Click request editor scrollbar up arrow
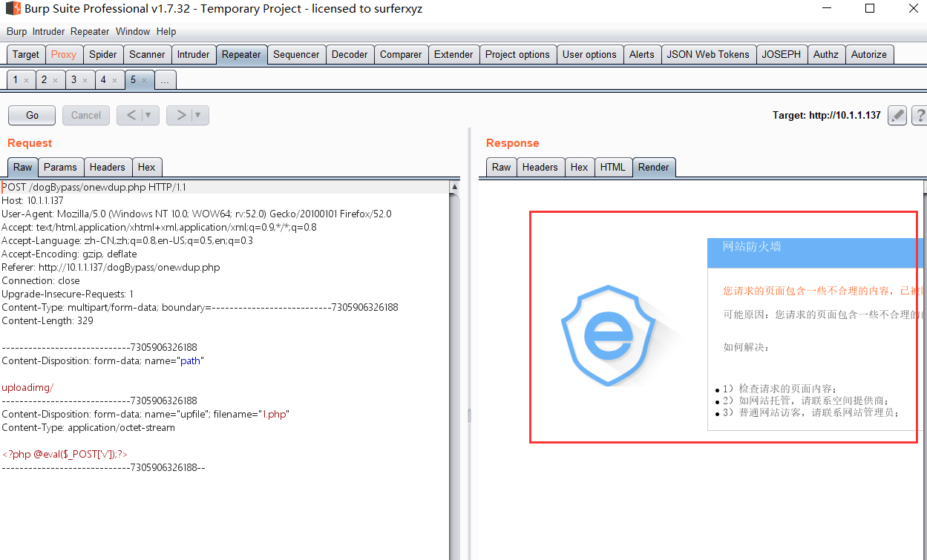The height and width of the screenshot is (560, 927). 455,187
